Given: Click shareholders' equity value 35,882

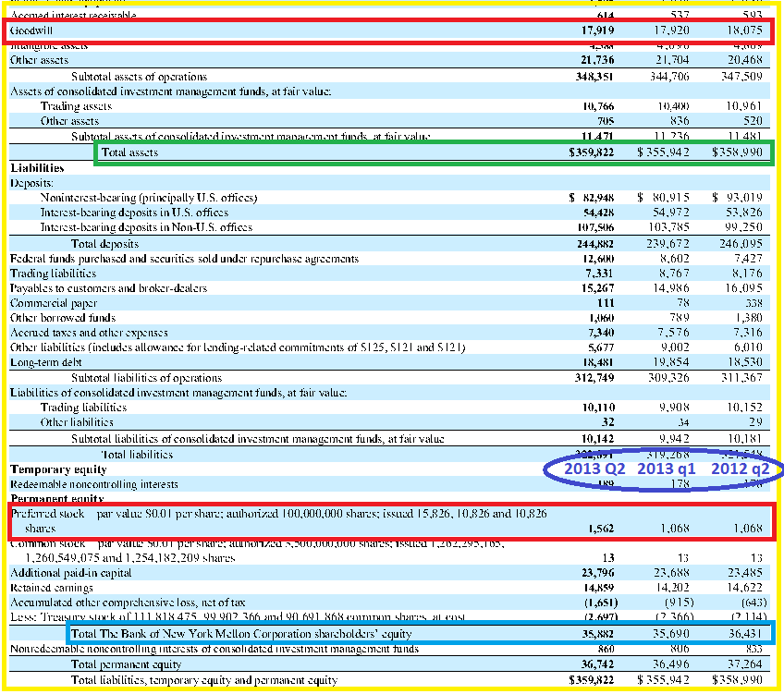Looking at the screenshot, I should (x=597, y=634).
